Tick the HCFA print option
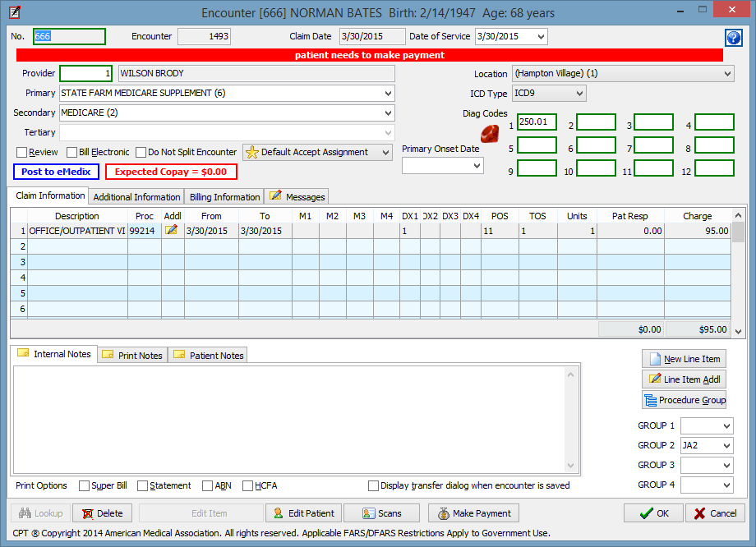This screenshot has width=756, height=547. coord(247,485)
